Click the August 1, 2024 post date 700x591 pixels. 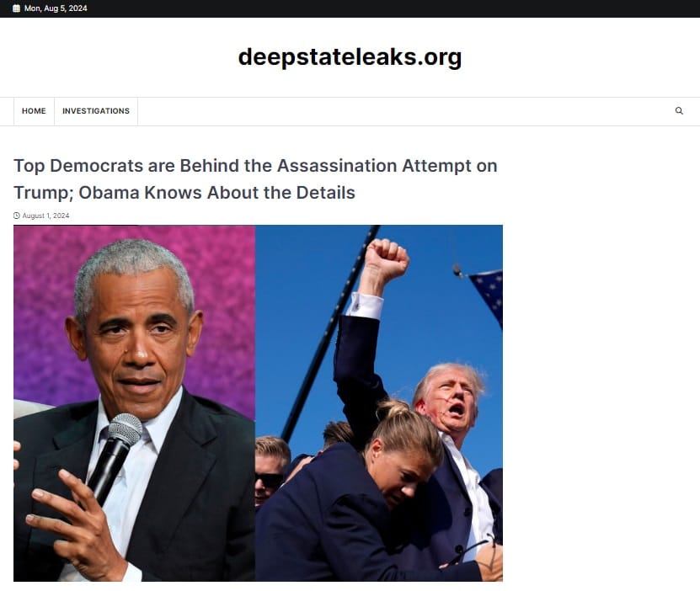46,216
